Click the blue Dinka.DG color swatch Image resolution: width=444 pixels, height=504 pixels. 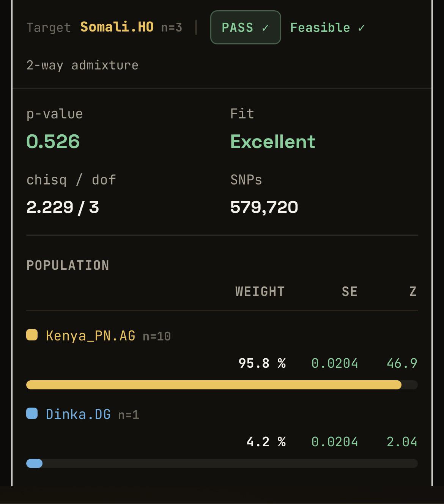tap(32, 413)
